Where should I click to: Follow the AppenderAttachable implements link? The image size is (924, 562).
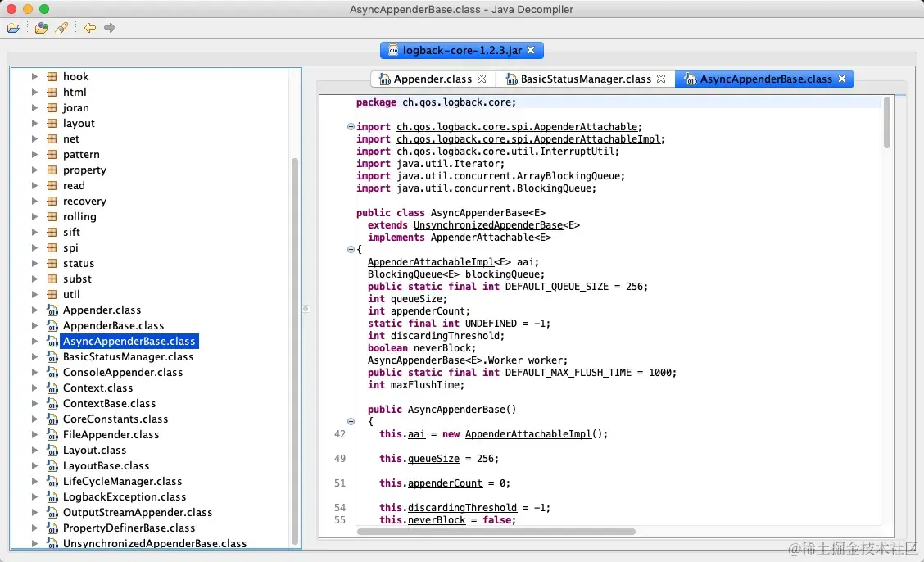tap(482, 238)
